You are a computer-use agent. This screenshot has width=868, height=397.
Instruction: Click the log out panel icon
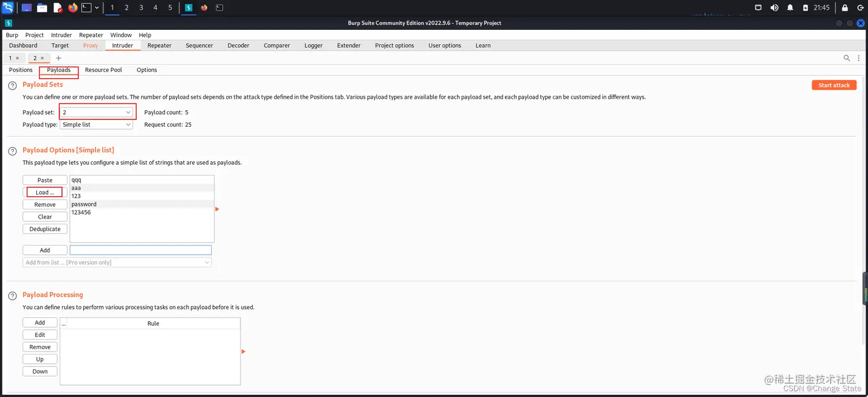[860, 7]
